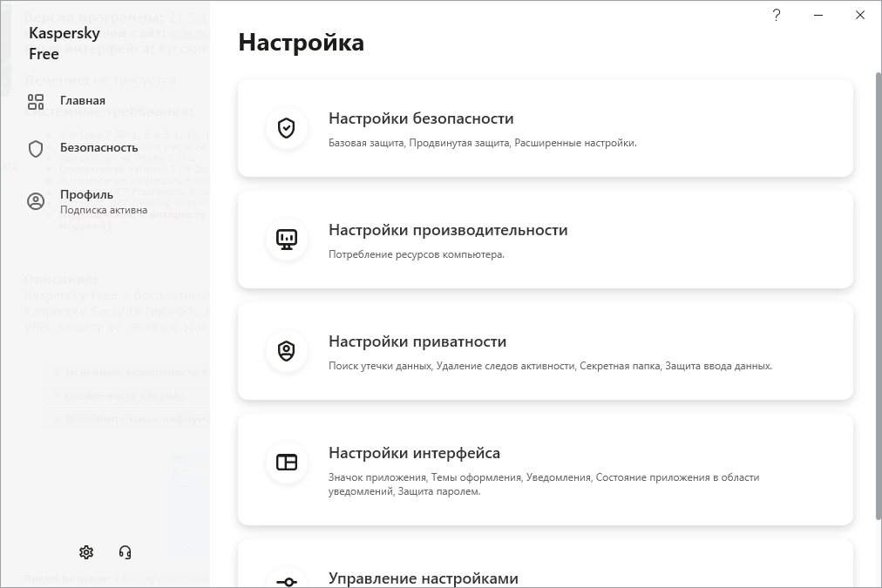Image resolution: width=882 pixels, height=588 pixels.
Task: Click the monitor icon for performance settings
Action: click(x=287, y=240)
